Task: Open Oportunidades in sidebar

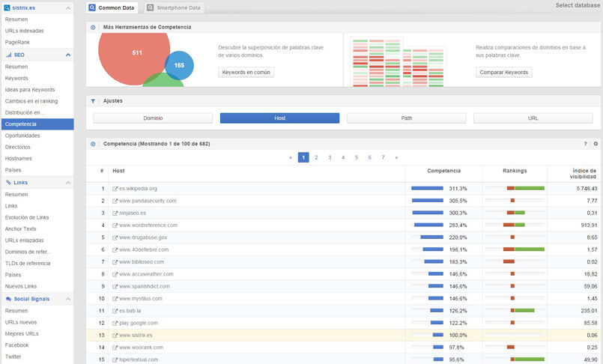Action: [x=22, y=136]
